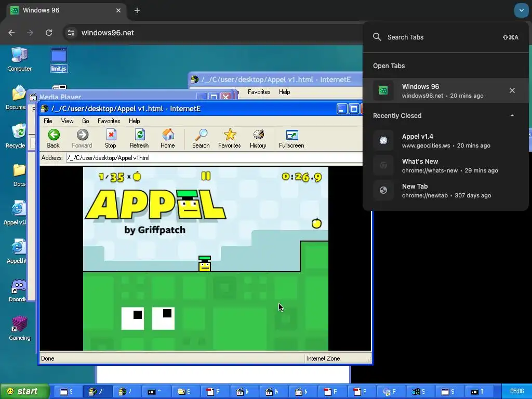Open Favorites menu in background InternetE window
This screenshot has width=532, height=399.
(x=259, y=92)
